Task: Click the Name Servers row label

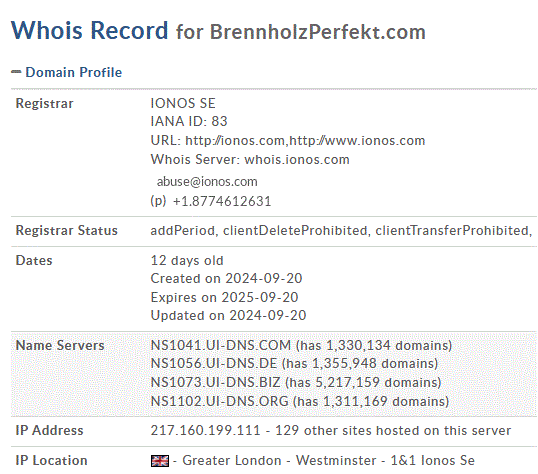Action: [60, 345]
